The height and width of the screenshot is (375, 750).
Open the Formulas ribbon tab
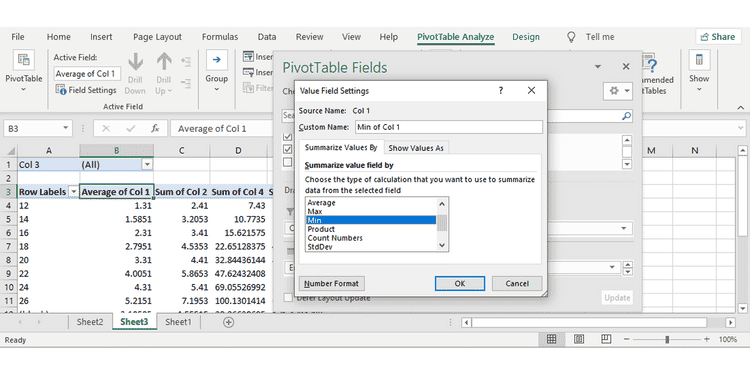(x=220, y=37)
